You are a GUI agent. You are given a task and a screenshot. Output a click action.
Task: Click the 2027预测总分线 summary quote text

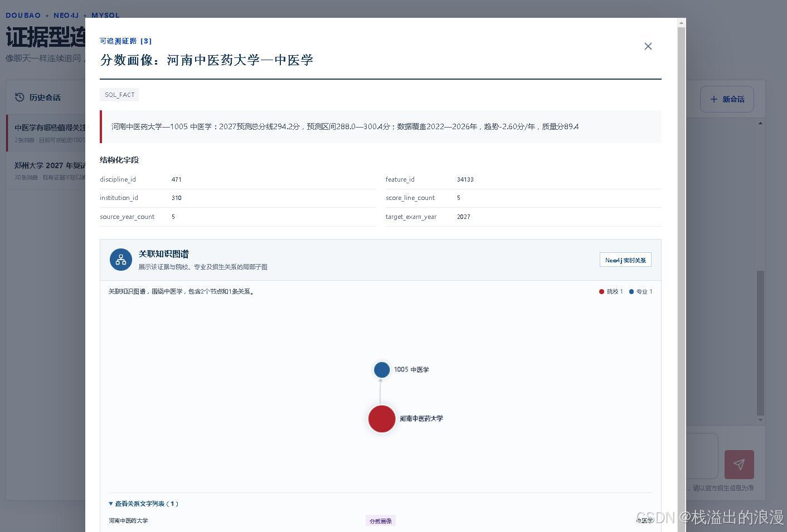pos(345,126)
